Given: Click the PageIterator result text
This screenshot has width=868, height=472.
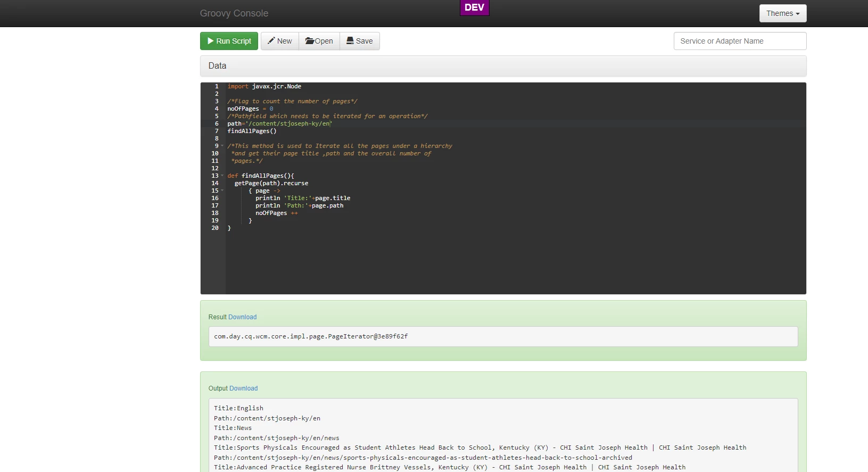Looking at the screenshot, I should 311,336.
